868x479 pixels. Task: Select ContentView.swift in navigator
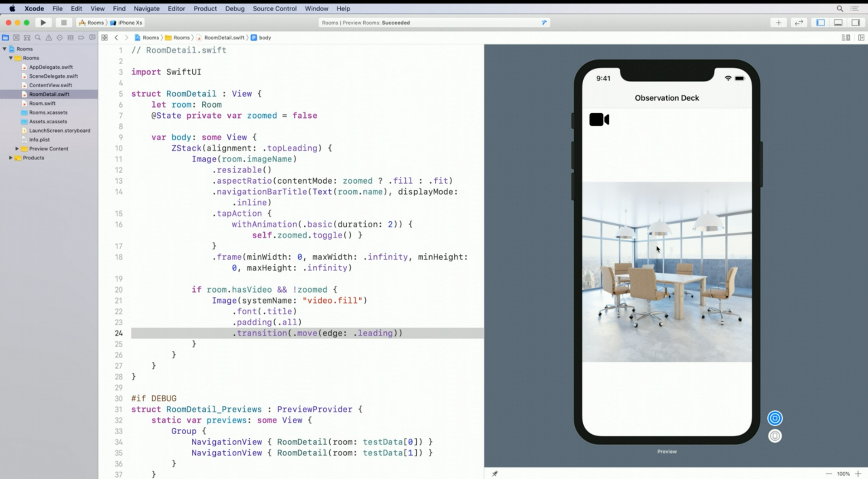(50, 85)
